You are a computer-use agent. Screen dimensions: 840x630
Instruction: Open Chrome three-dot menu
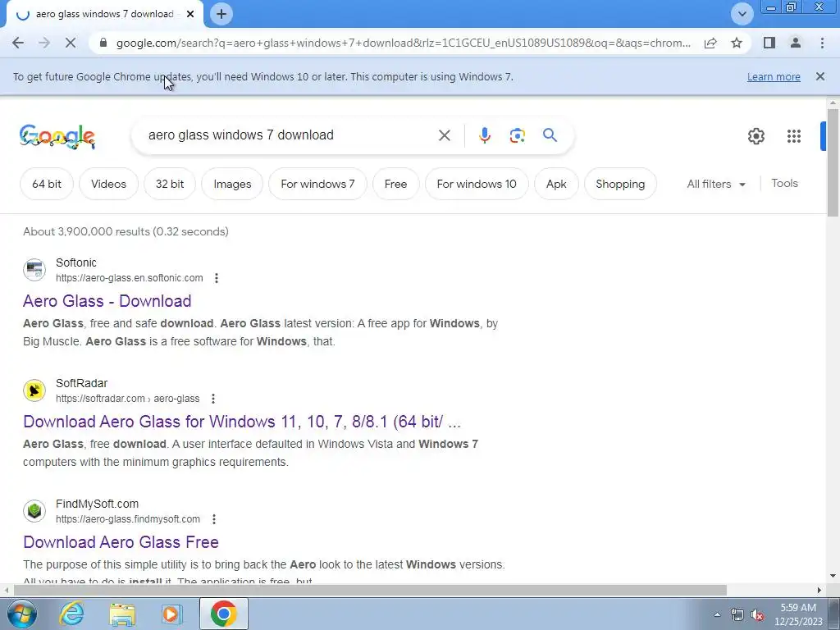tap(822, 43)
